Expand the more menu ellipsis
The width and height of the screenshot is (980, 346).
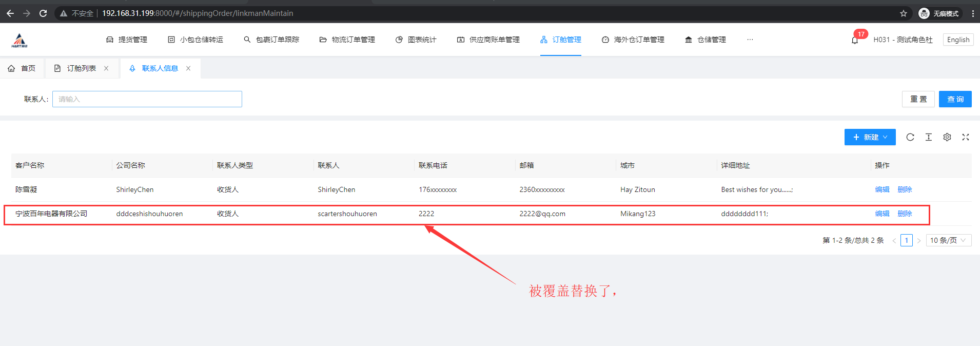click(750, 40)
